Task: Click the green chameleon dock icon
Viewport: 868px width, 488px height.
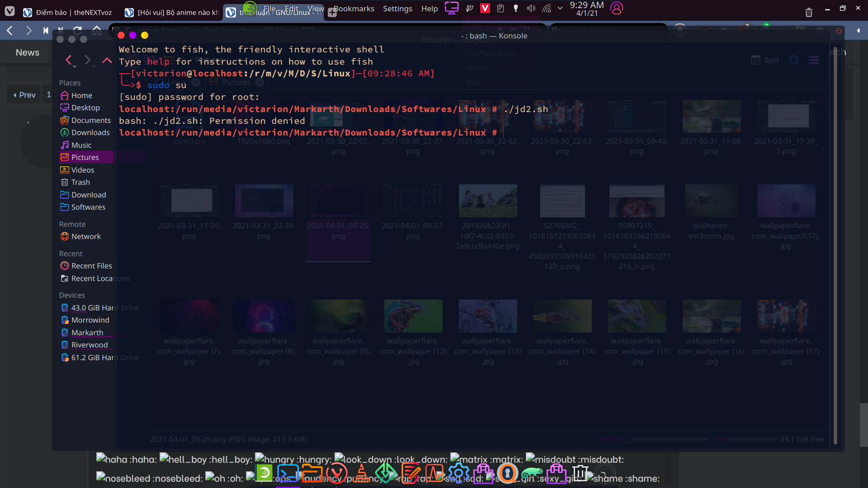Action: [x=532, y=474]
